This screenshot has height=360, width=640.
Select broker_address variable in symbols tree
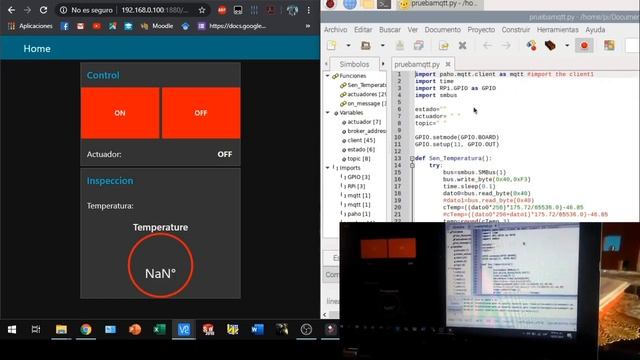364,131
